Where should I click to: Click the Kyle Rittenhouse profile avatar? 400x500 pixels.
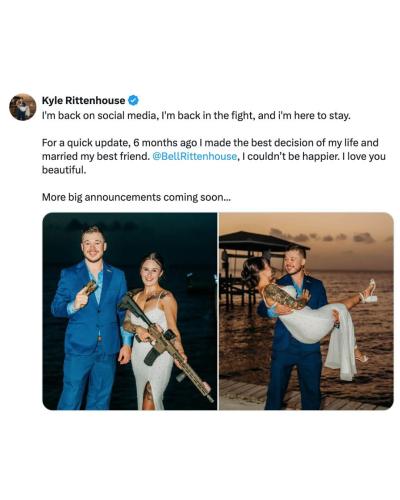23,107
